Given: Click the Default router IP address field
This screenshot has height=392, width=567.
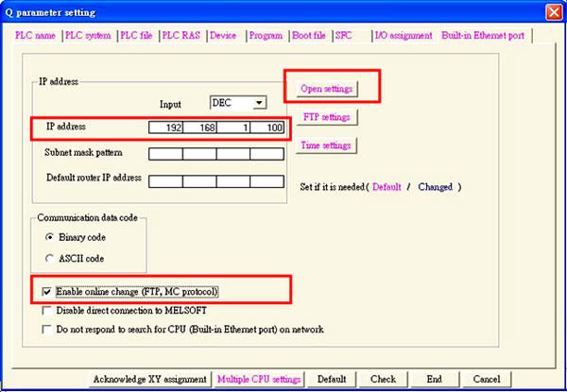Looking at the screenshot, I should click(x=165, y=180).
